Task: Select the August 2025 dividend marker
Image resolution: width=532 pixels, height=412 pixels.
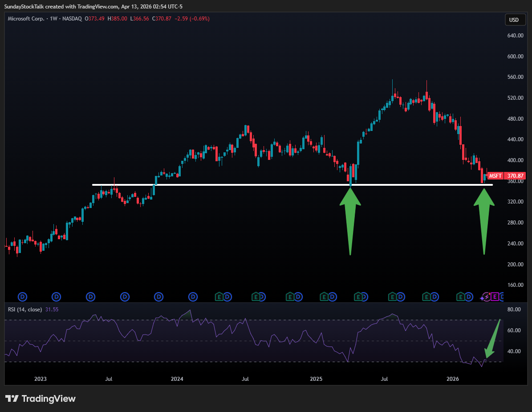Action: click(401, 297)
